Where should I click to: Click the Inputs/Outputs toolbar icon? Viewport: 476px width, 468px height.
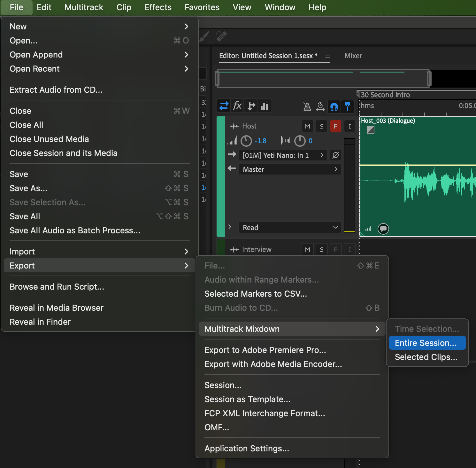224,106
